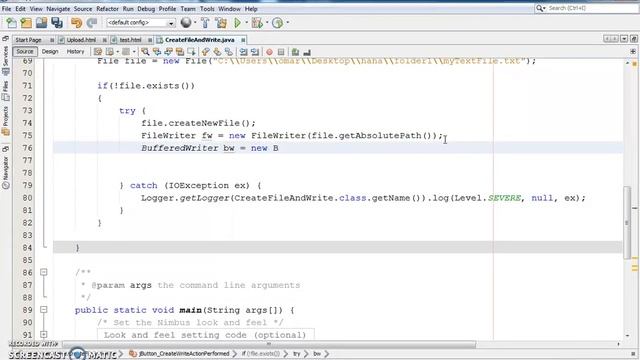Click the Find Selection magnifier icon
The height and width of the screenshot is (360, 640).
point(145,52)
